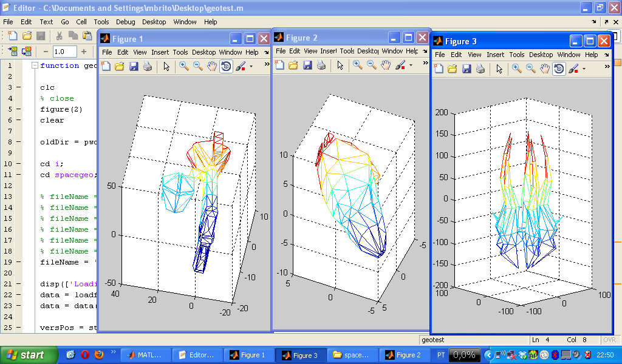Toggle the Pan hand tool in Figure 2
The image size is (622, 364).
[x=385, y=66]
